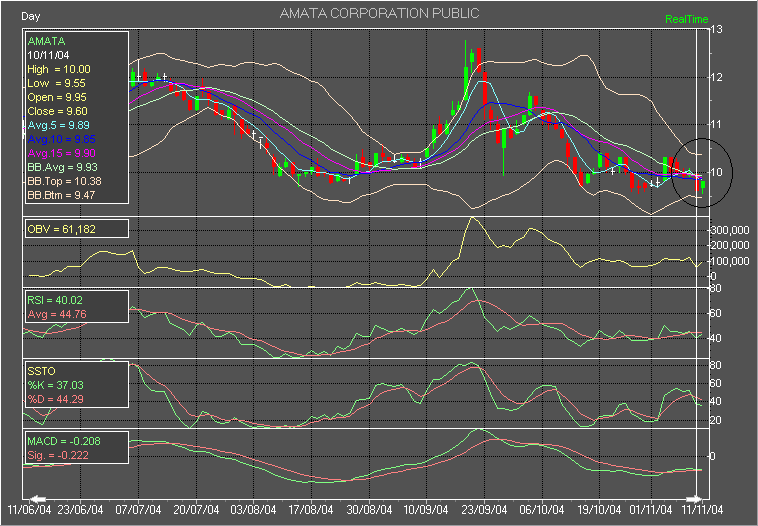Viewport: 758px width, 526px height.
Task: Click the 19/10/04 date on time axis
Action: point(599,510)
